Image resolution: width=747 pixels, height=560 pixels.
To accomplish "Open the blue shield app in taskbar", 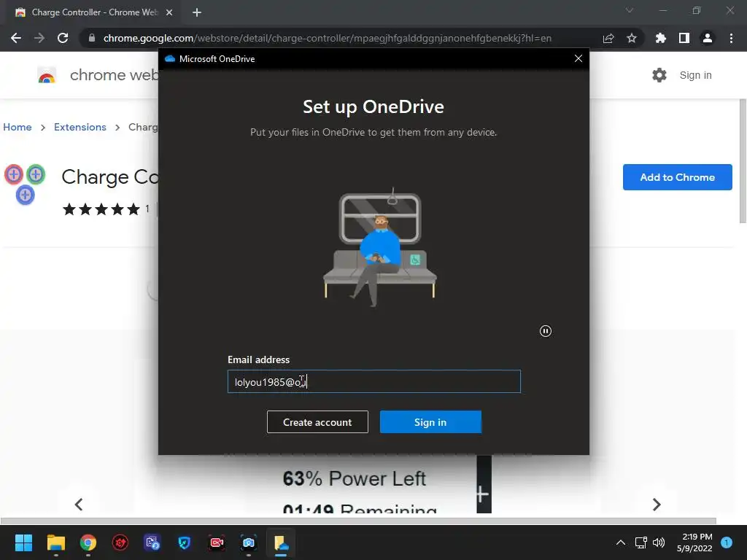I will 185,542.
